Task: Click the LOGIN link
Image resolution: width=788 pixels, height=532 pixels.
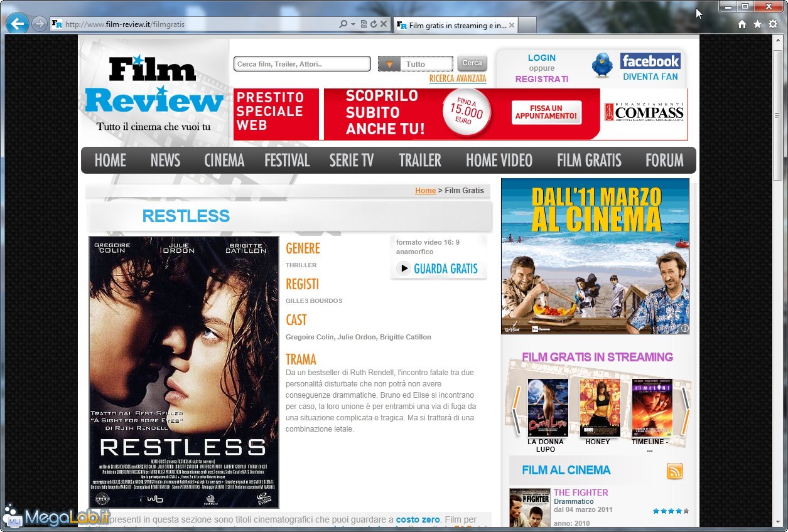Action: click(541, 58)
